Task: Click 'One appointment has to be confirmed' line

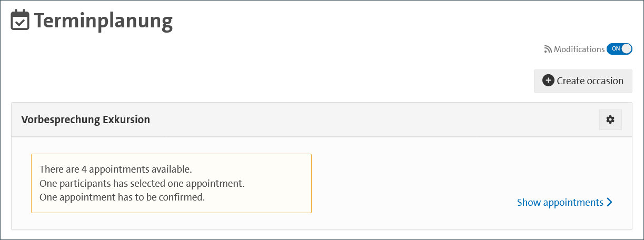Action: tap(122, 198)
